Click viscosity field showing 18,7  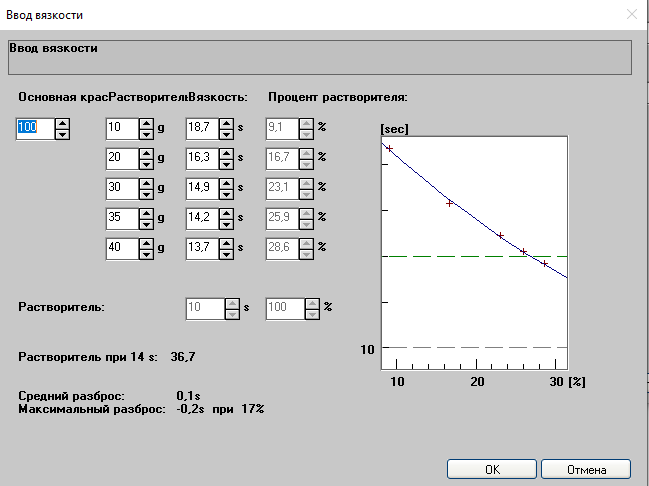tap(202, 129)
